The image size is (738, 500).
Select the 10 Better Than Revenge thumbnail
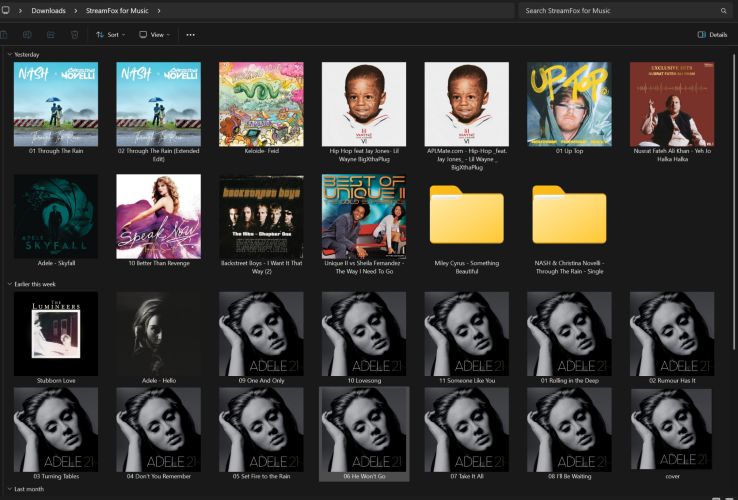(x=158, y=216)
